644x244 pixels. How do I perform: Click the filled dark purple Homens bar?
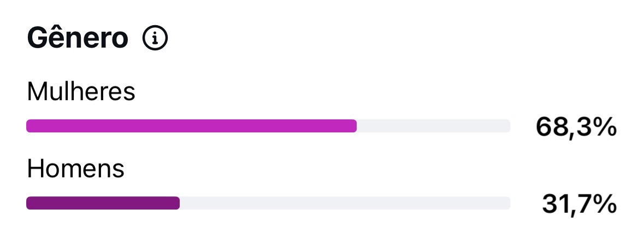pos(103,204)
